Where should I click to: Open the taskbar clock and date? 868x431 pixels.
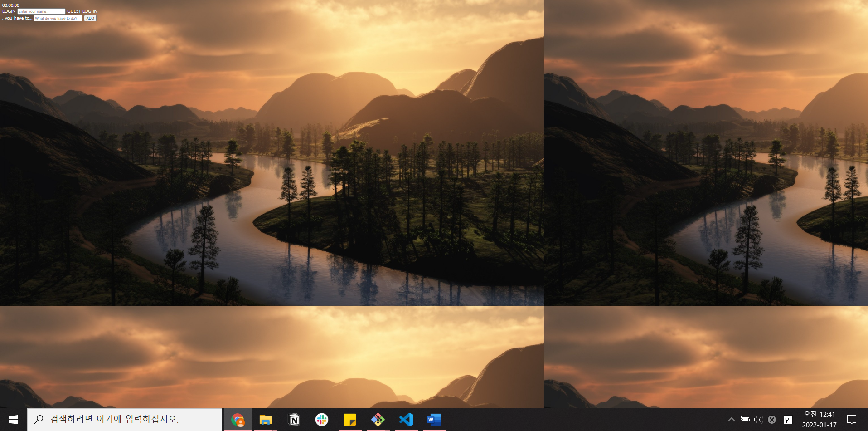tap(820, 420)
